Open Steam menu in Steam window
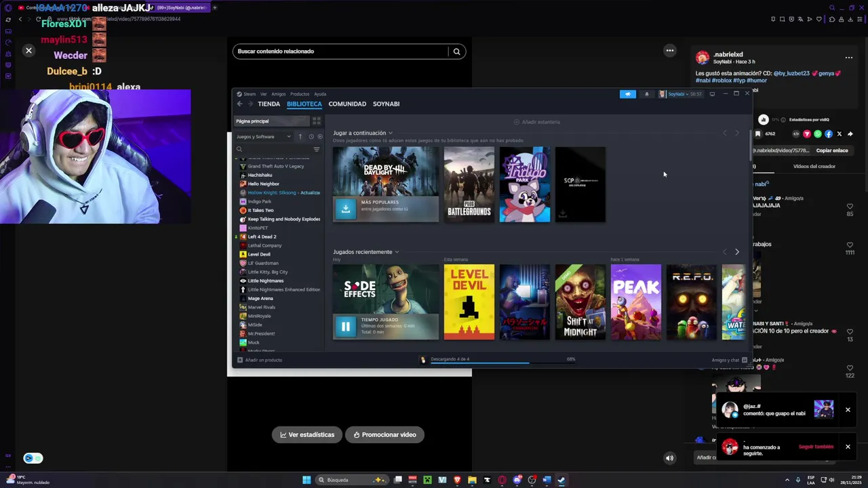The image size is (868, 488). 250,94
